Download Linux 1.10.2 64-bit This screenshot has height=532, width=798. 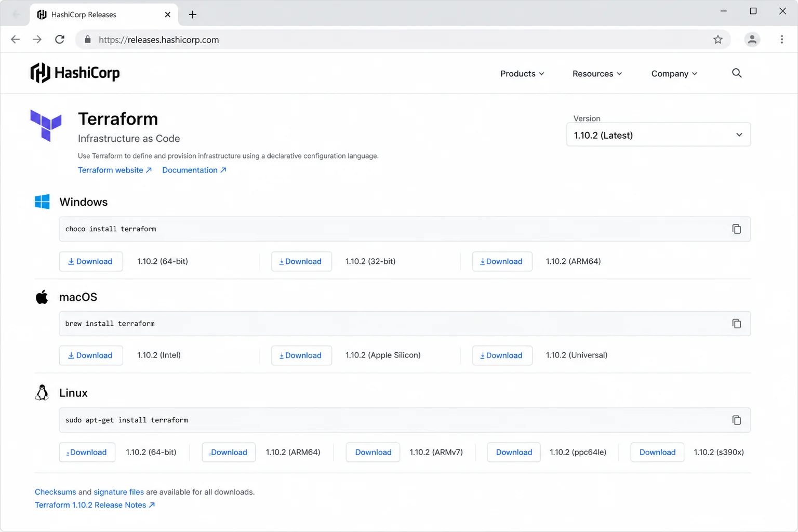[x=87, y=453]
